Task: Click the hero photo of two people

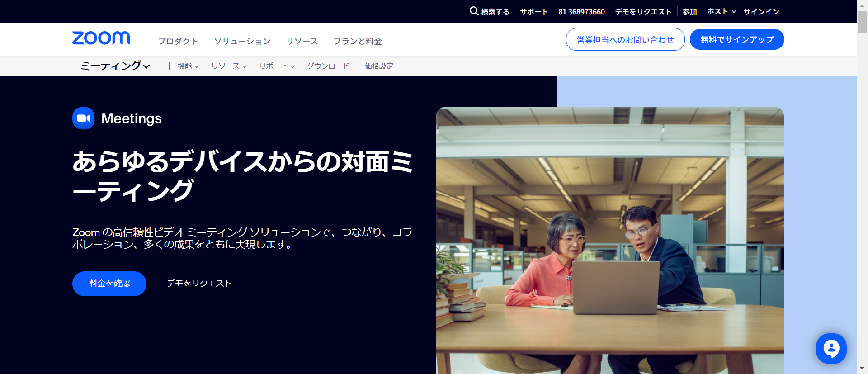Action: tap(610, 240)
